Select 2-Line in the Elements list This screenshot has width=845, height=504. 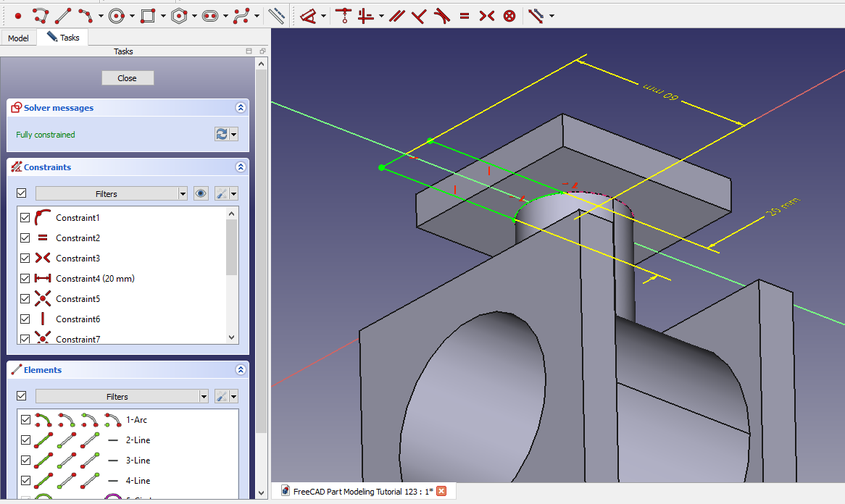(x=138, y=440)
